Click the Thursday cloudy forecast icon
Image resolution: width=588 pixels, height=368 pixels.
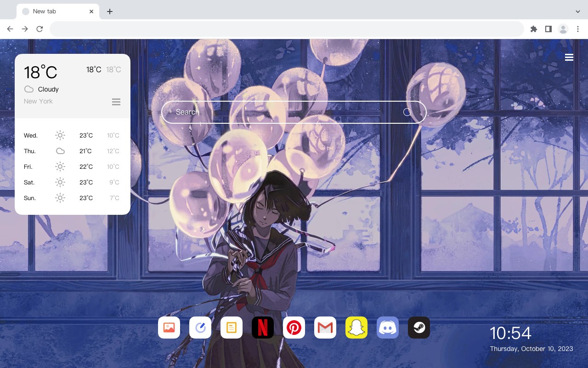click(60, 151)
